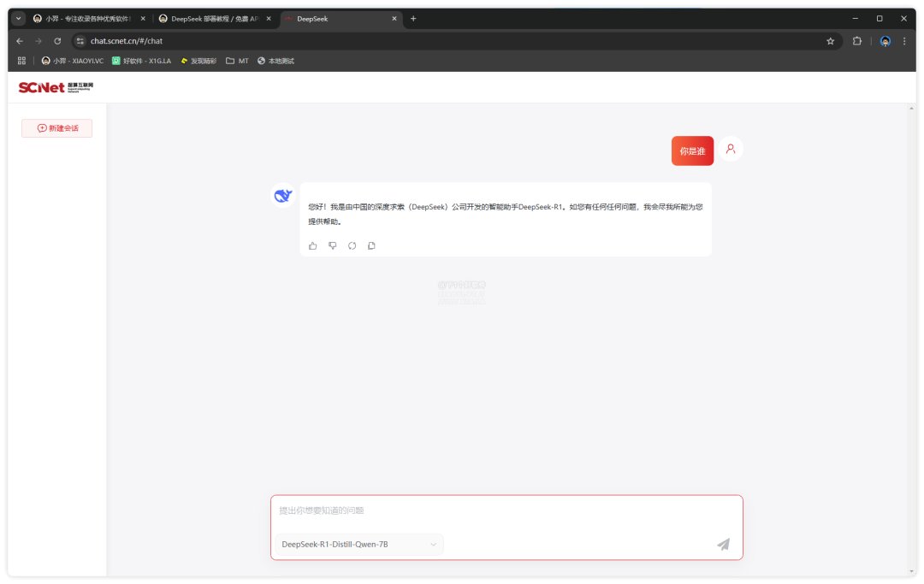Close the DeepSeek 部署教程 tab
The image size is (924, 584).
click(x=269, y=19)
